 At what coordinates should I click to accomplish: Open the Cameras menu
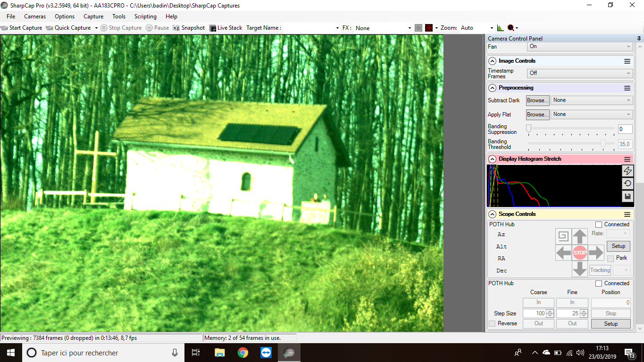(x=35, y=16)
